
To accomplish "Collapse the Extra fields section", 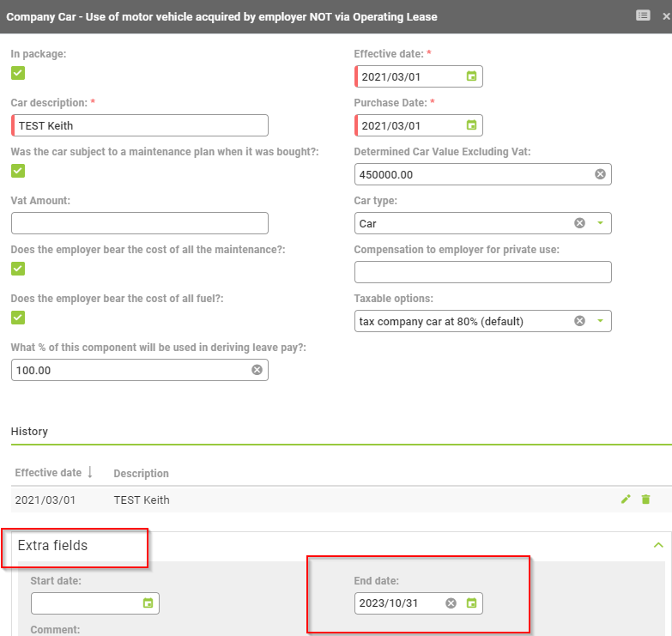I will pyautogui.click(x=657, y=545).
